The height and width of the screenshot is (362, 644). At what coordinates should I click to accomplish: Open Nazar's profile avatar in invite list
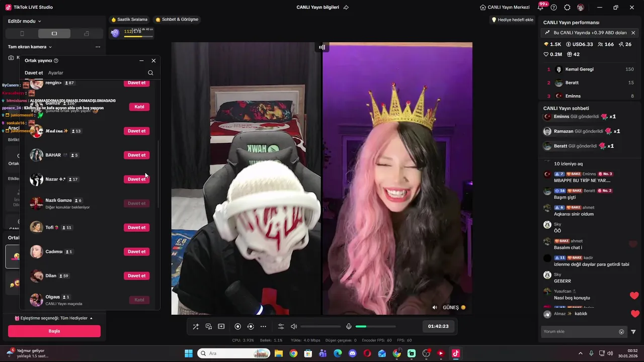pyautogui.click(x=36, y=179)
